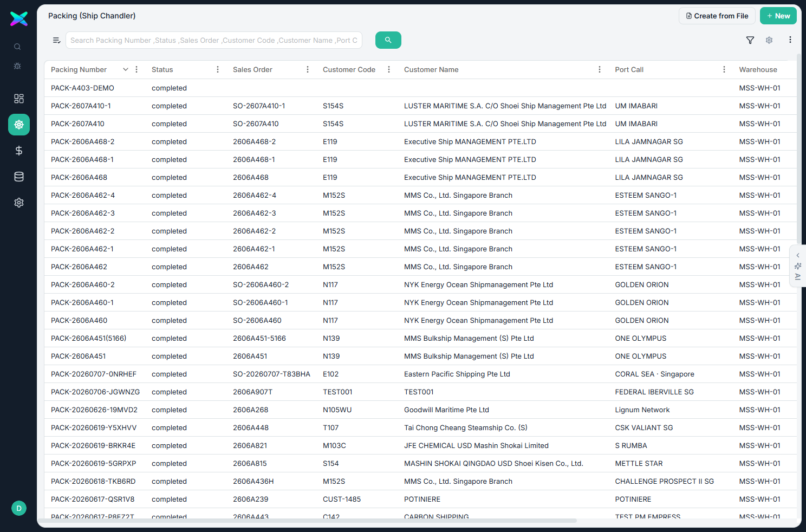This screenshot has height=532, width=806.
Task: Open the toolbar more options menu
Action: pyautogui.click(x=790, y=40)
